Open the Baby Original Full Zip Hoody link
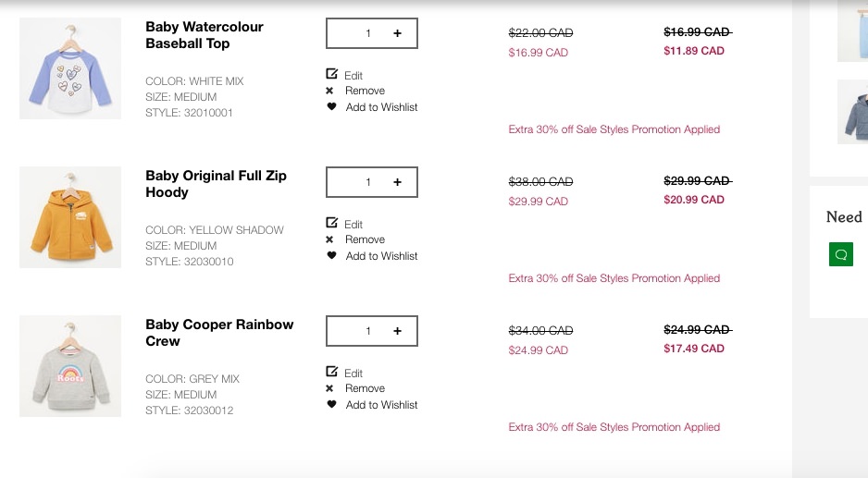Viewport: 868px width, 478px height. point(216,184)
